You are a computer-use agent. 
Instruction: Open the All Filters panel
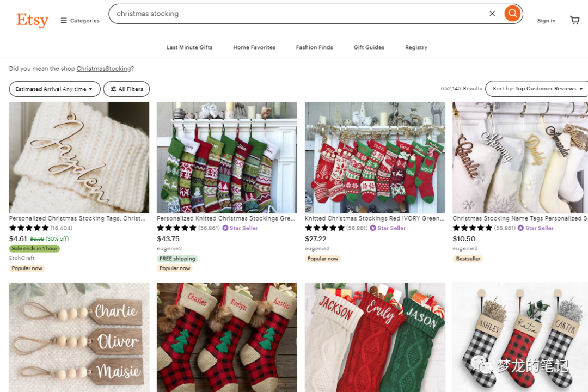pyautogui.click(x=127, y=89)
